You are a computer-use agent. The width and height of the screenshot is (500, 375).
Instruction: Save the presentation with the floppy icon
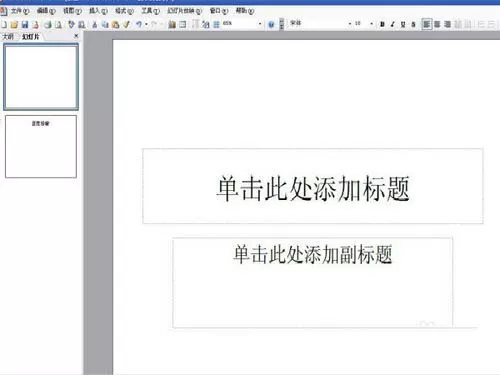(25, 24)
